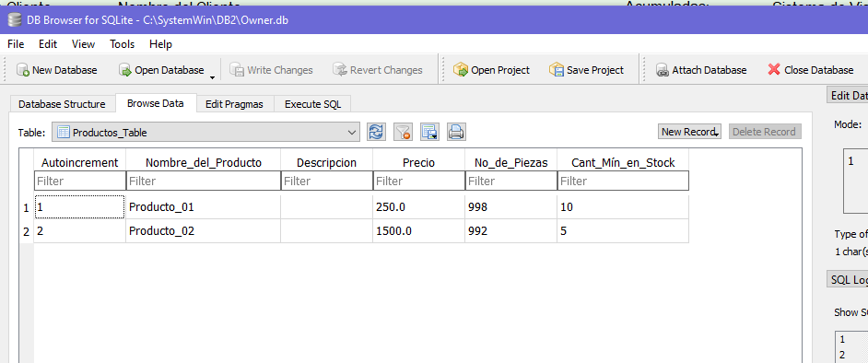Select the 250.0 price cell

click(419, 207)
